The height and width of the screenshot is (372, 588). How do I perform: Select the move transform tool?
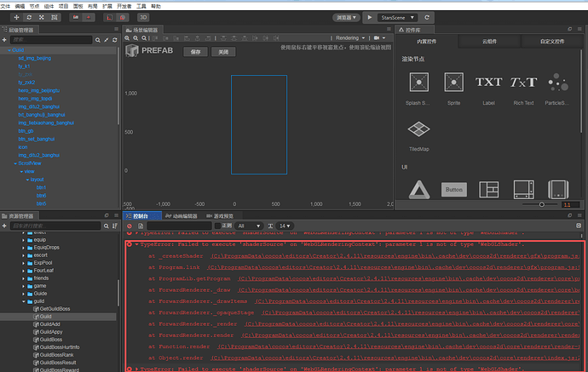[16, 18]
